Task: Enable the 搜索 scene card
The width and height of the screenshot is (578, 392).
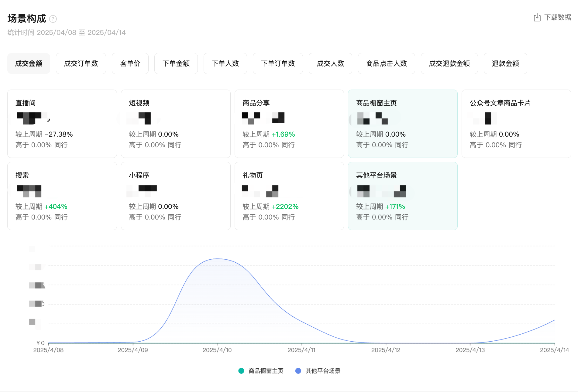Action: point(62,196)
